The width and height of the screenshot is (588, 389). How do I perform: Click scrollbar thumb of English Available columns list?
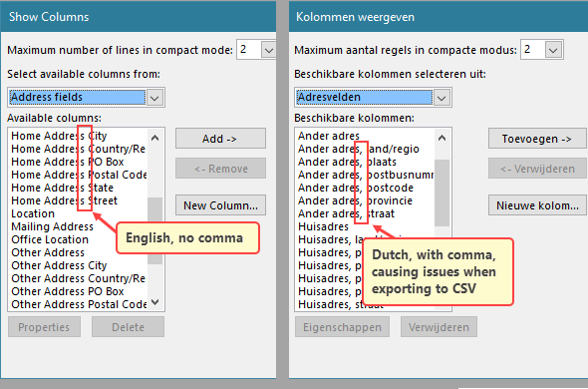point(154,231)
